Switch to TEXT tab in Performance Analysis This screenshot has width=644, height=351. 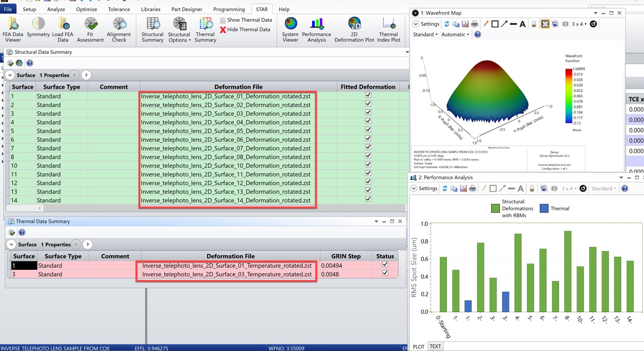[x=435, y=346]
